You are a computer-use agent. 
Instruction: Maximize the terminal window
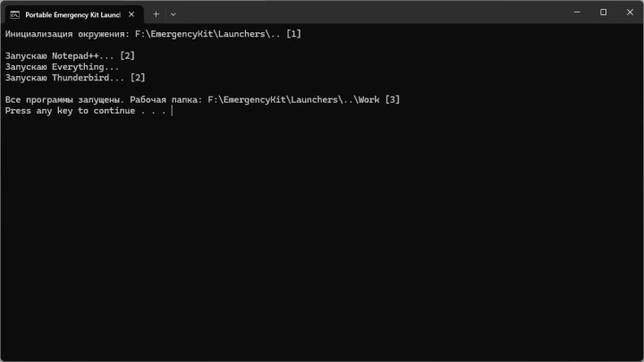(x=603, y=13)
